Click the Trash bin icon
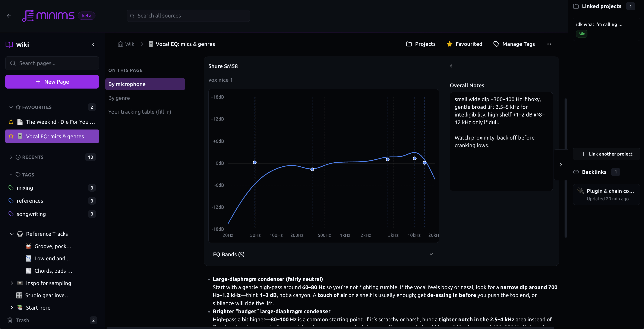This screenshot has height=329, width=644. (10, 320)
